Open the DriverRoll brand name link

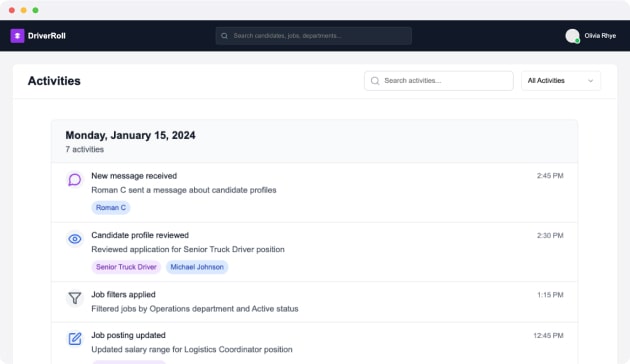(x=47, y=36)
